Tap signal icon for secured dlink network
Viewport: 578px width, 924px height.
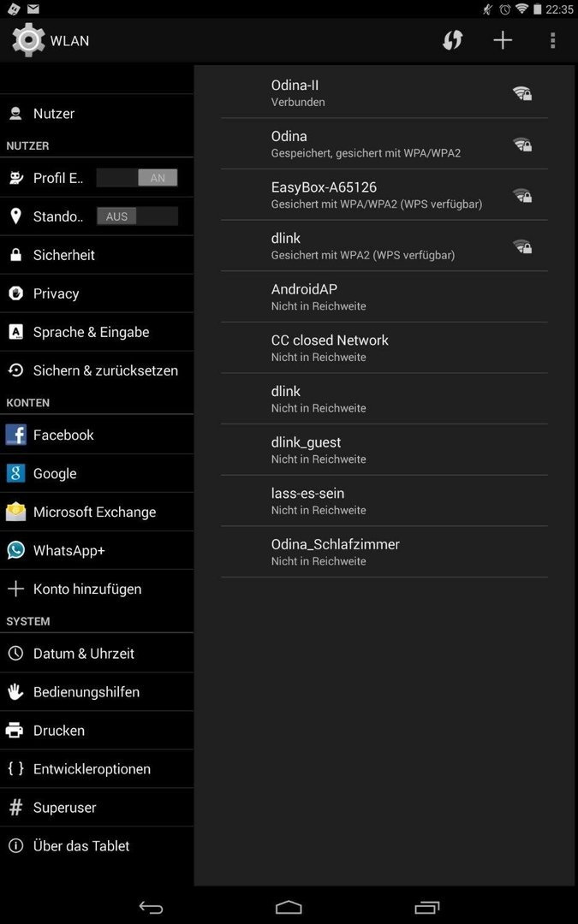click(x=522, y=246)
